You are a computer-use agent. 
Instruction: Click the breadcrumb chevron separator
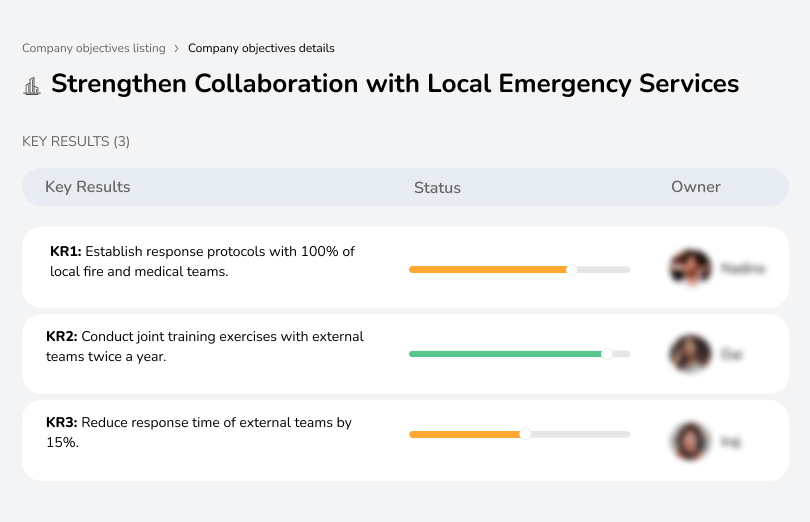(x=177, y=49)
